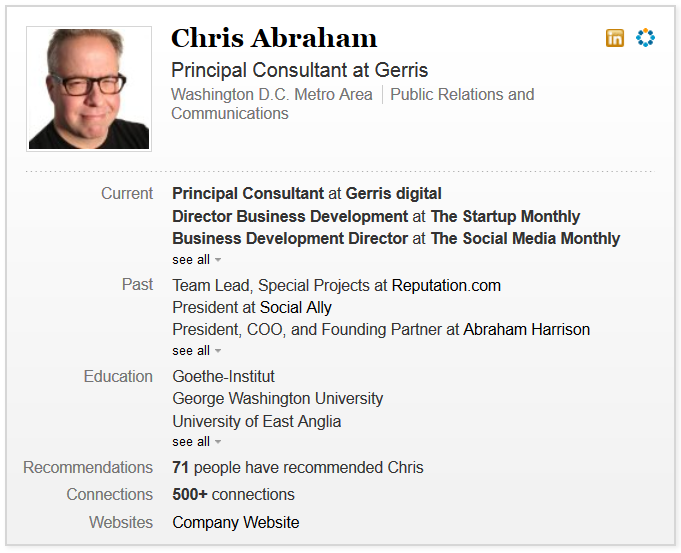The image size is (681, 553).
Task: Open The Social Media Monthly link
Action: (525, 239)
